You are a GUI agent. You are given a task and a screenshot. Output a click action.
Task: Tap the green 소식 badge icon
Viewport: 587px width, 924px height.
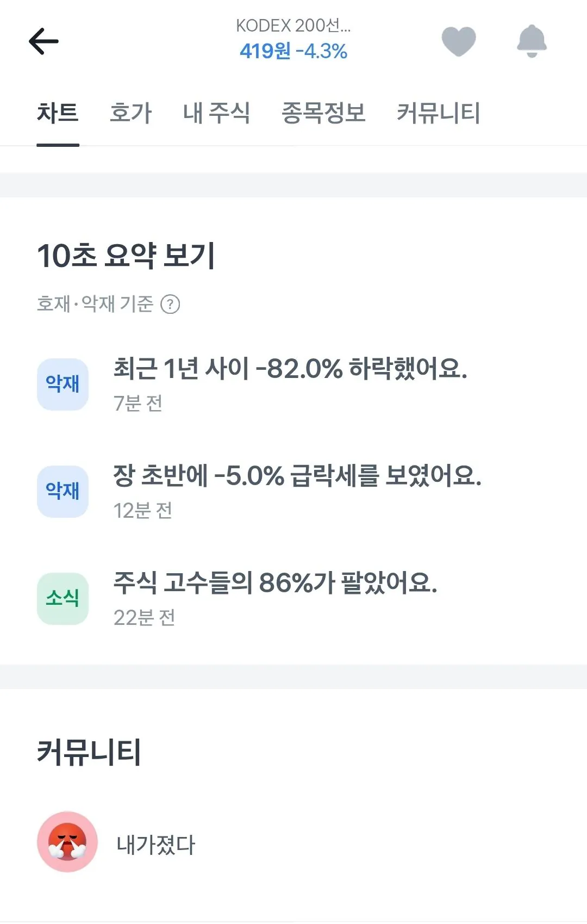click(x=63, y=598)
